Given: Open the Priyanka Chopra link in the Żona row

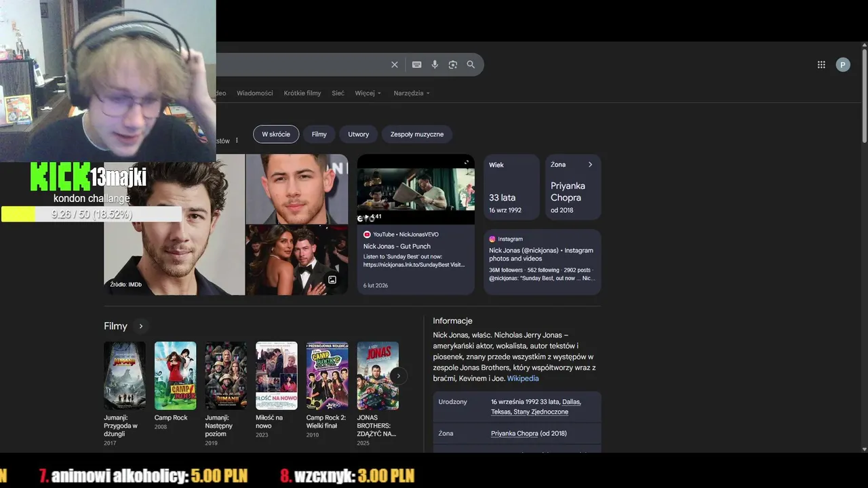Looking at the screenshot, I should pos(515,433).
